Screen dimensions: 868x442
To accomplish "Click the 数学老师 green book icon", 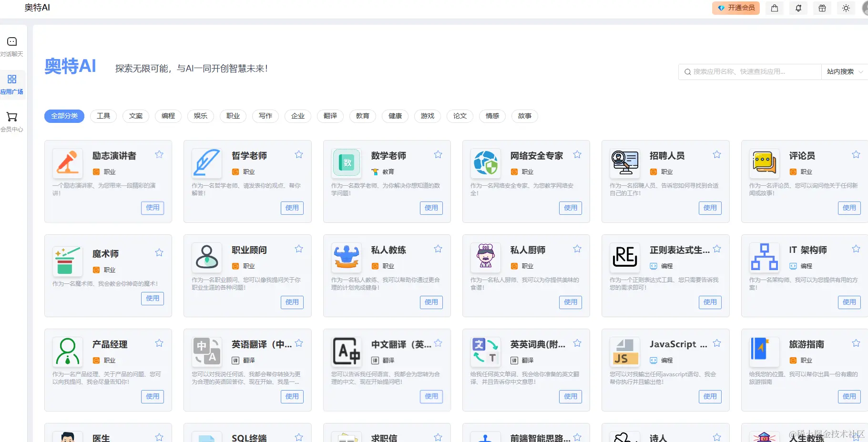I will coord(347,163).
